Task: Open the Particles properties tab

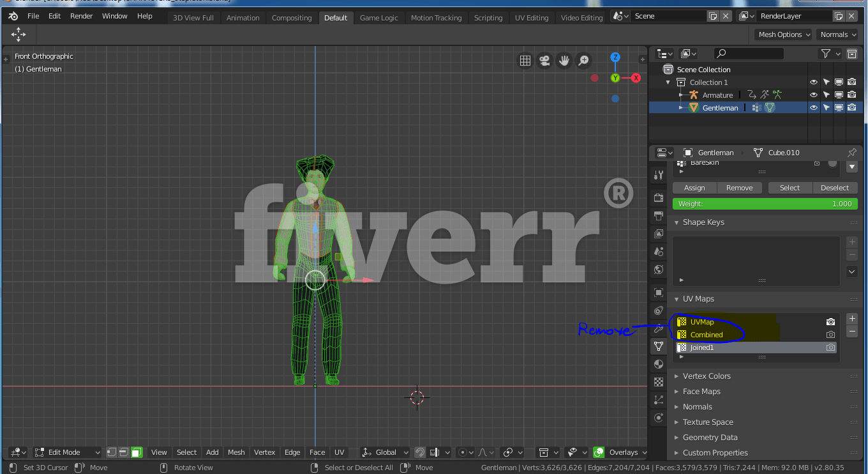Action: 659,400
